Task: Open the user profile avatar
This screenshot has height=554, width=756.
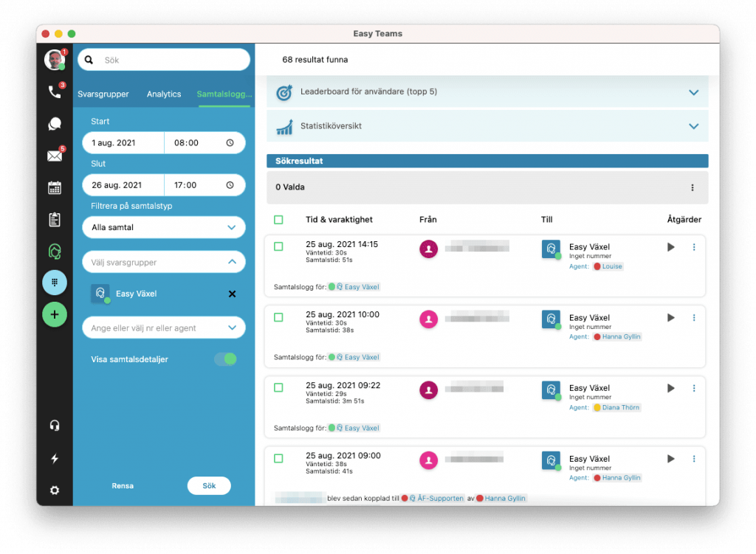Action: 55,60
